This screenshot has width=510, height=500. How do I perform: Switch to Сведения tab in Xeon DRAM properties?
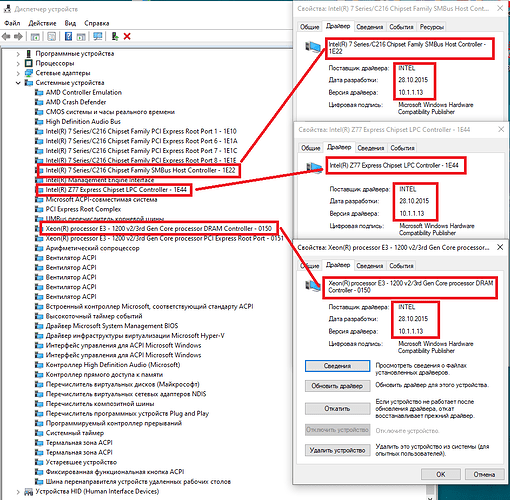tap(370, 266)
